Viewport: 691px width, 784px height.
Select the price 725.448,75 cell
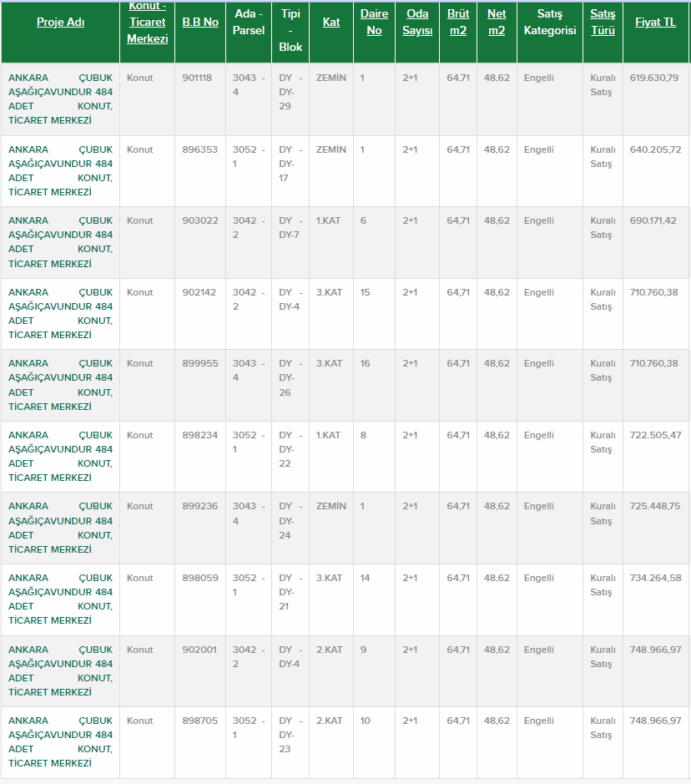point(655,506)
